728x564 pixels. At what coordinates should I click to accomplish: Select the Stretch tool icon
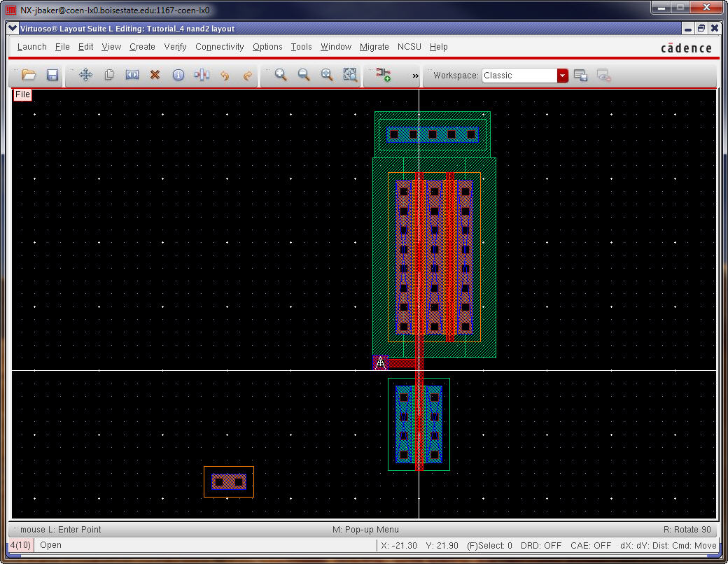(132, 75)
